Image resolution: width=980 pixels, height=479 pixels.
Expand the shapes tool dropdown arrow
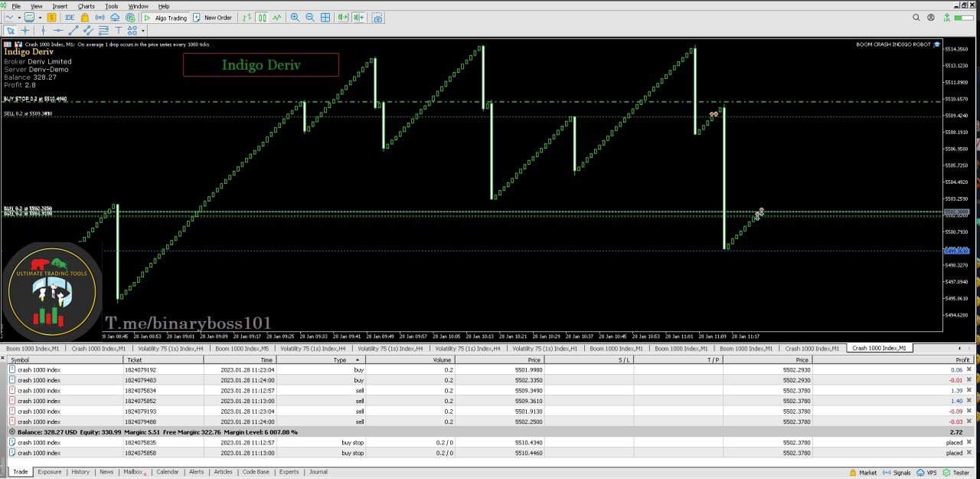[143, 31]
